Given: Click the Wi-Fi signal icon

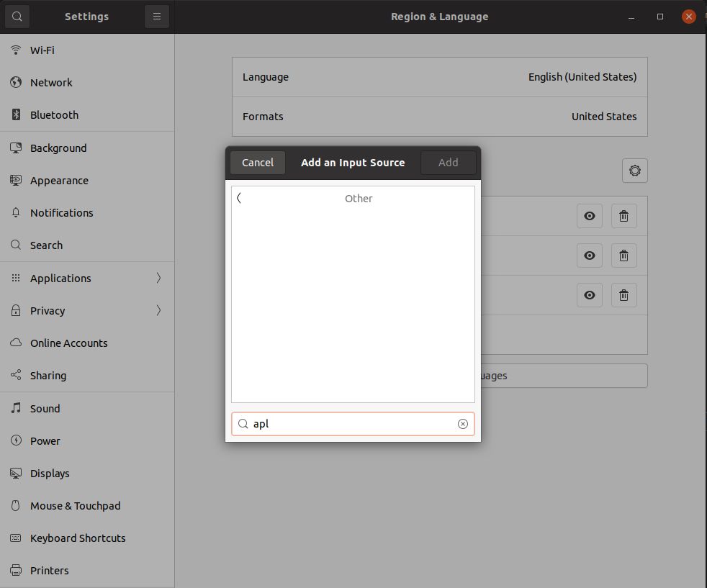Looking at the screenshot, I should pyautogui.click(x=16, y=50).
